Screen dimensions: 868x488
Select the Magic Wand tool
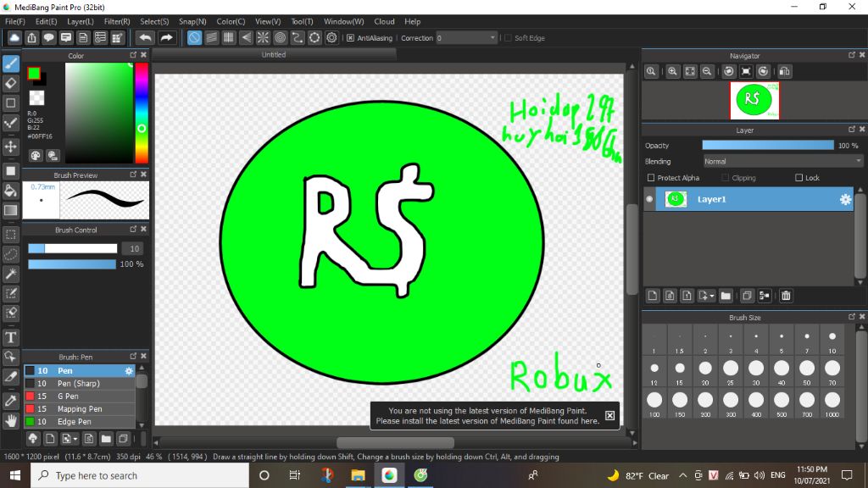click(10, 274)
